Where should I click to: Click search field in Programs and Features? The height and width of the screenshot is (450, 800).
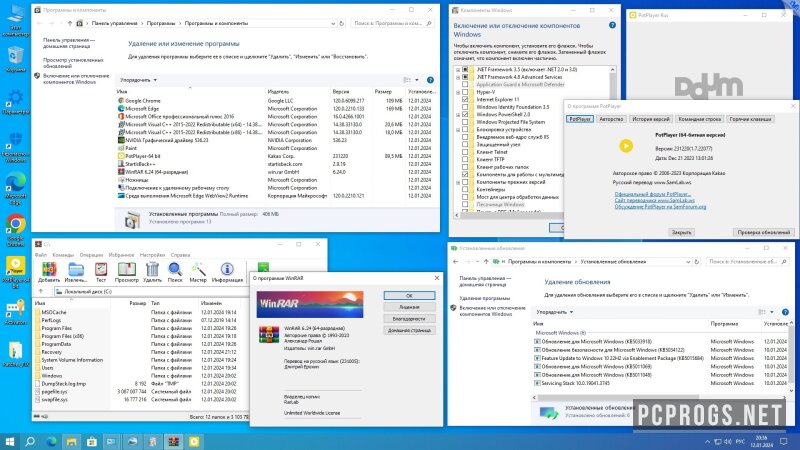pyautogui.click(x=392, y=23)
